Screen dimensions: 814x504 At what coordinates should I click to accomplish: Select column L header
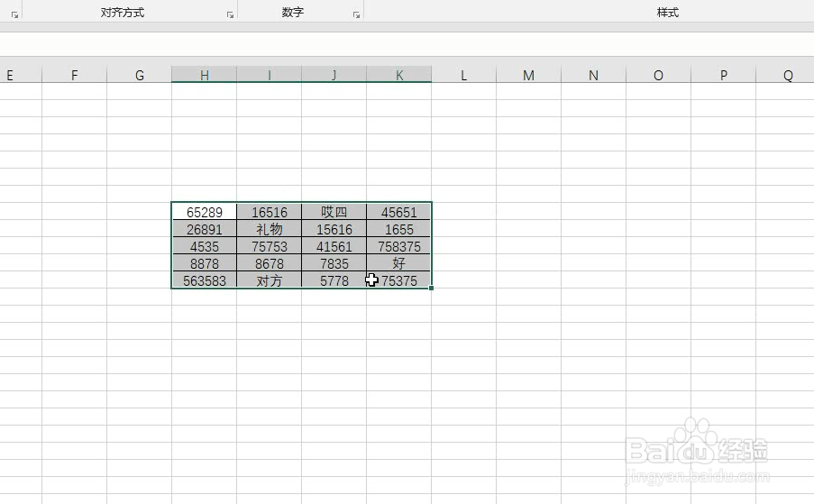point(463,75)
